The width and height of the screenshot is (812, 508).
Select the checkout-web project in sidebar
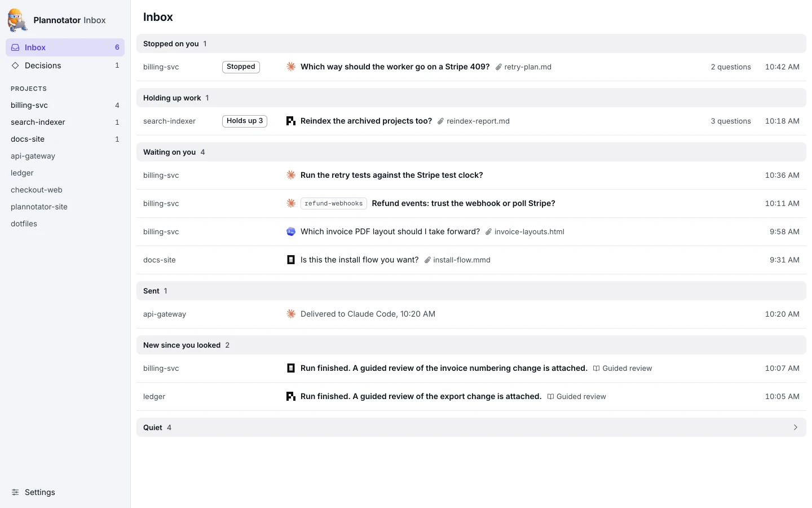point(65,190)
